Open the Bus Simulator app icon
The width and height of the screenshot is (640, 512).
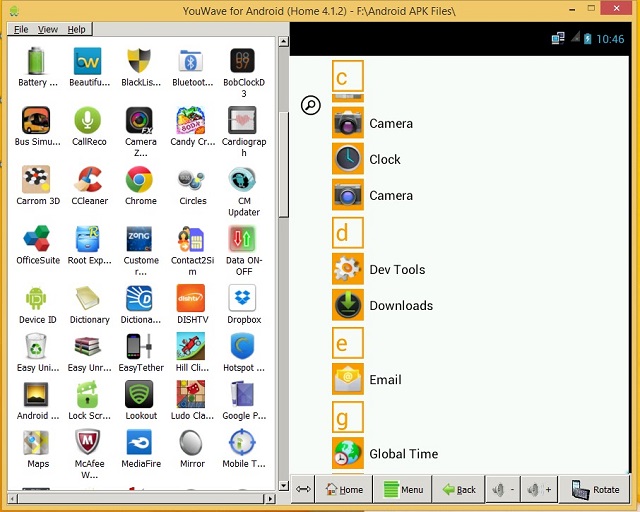pyautogui.click(x=36, y=120)
